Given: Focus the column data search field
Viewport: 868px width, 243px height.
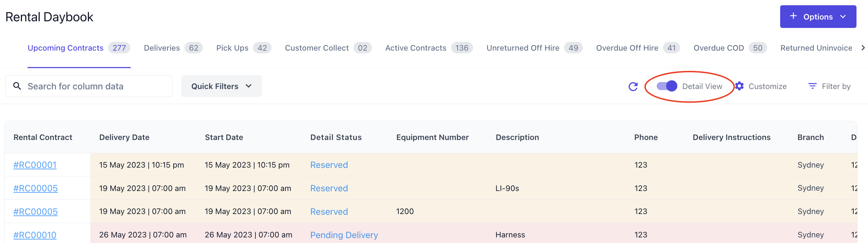Looking at the screenshot, I should point(94,86).
